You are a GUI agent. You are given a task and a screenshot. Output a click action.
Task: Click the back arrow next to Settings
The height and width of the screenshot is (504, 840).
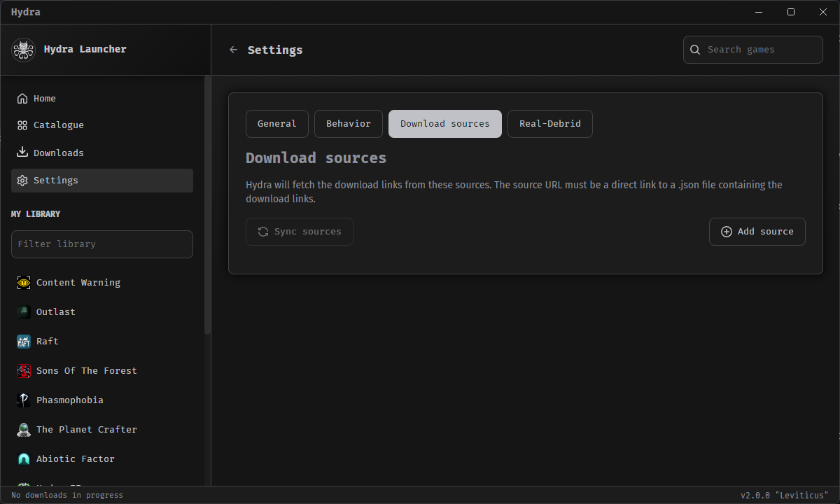233,50
